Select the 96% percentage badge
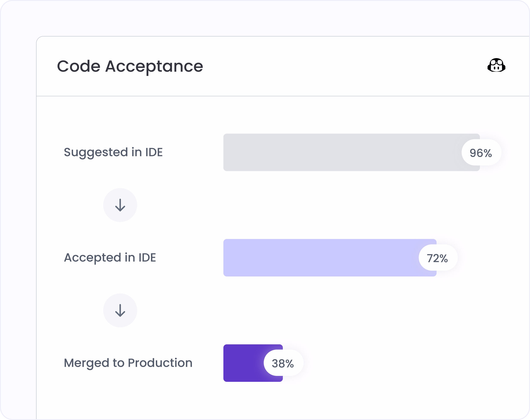Viewport: 530px width, 420px height. [x=481, y=153]
